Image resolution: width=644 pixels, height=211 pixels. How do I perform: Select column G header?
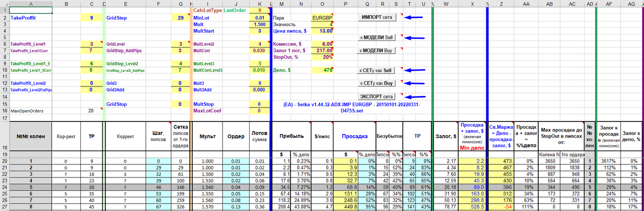[180, 3]
